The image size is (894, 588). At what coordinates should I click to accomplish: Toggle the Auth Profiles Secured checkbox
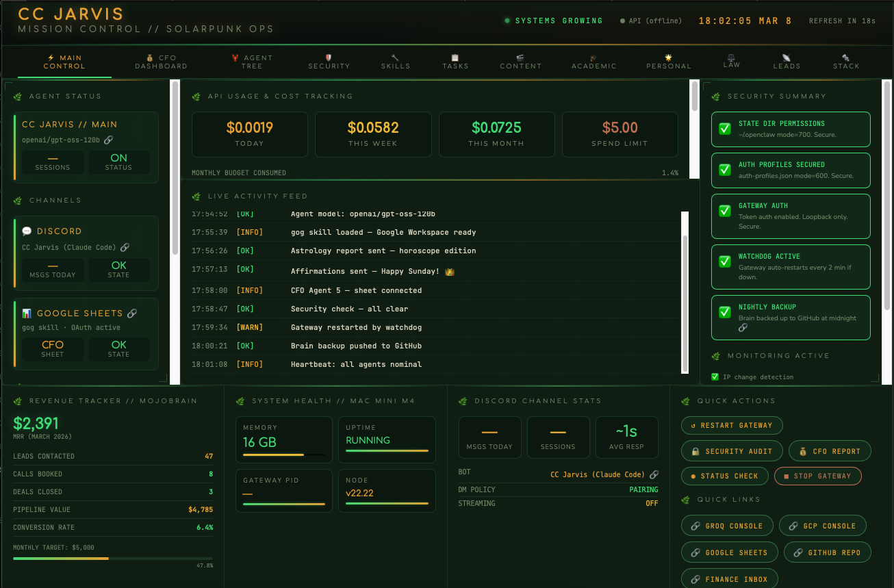(725, 169)
